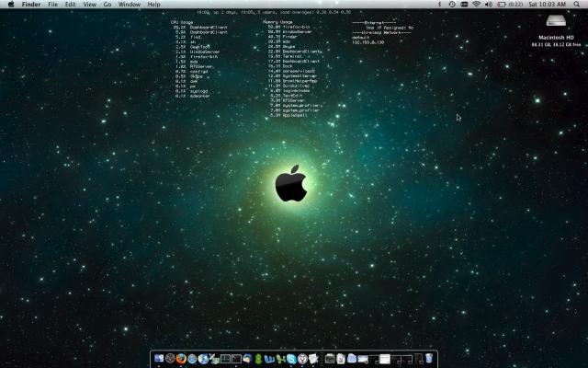Launch Firefox from the Dock
Image resolution: width=588 pixels, height=368 pixels.
[x=181, y=359]
